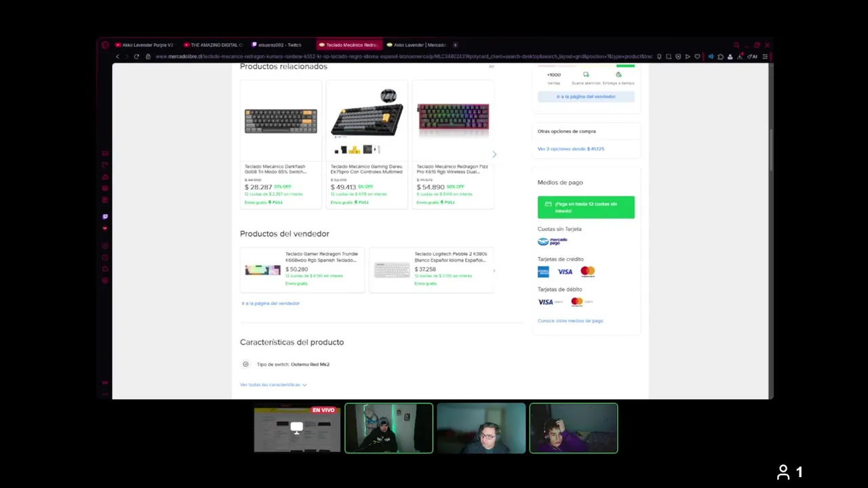Click the viewer count person icon
The image size is (868, 488).
[x=783, y=472]
